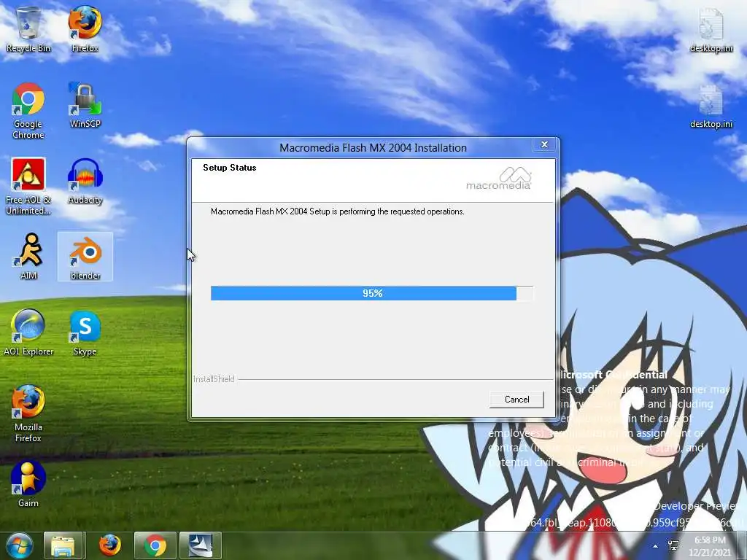Select the Mozilla Firefox desktop icon
747x560 pixels.
click(x=28, y=413)
